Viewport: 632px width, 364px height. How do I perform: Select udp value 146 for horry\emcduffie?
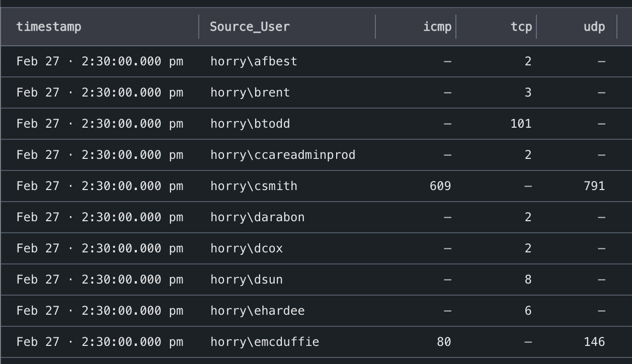594,342
